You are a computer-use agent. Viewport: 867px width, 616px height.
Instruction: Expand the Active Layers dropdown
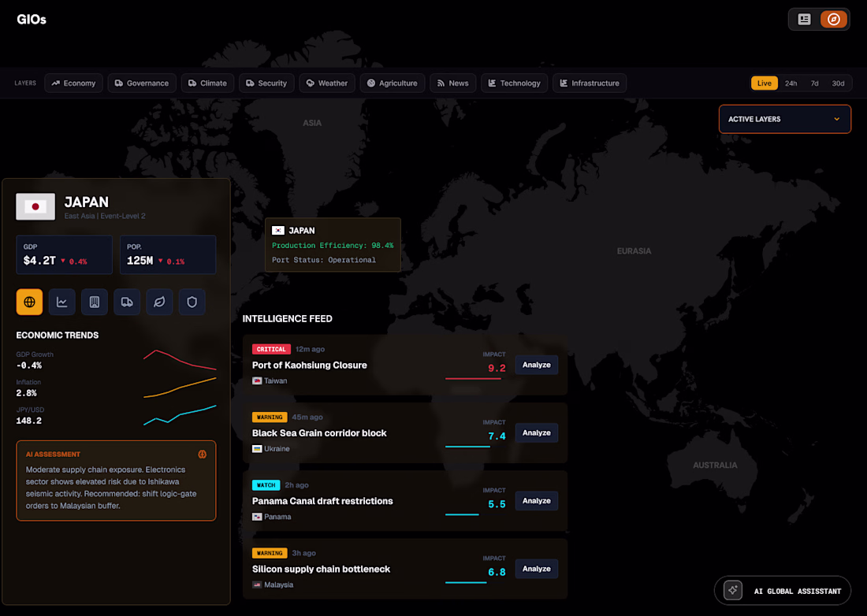click(x=784, y=119)
